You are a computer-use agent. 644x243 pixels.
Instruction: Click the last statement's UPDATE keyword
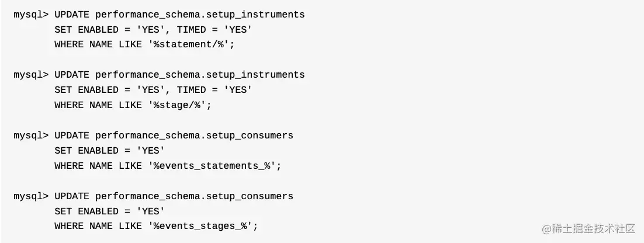72,196
